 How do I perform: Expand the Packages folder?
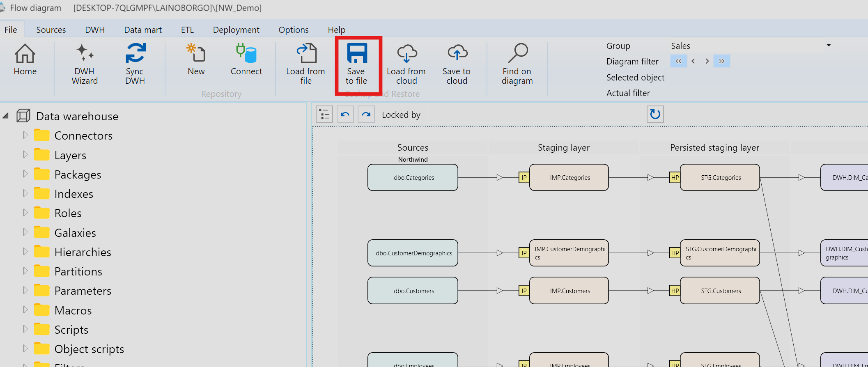click(x=25, y=174)
